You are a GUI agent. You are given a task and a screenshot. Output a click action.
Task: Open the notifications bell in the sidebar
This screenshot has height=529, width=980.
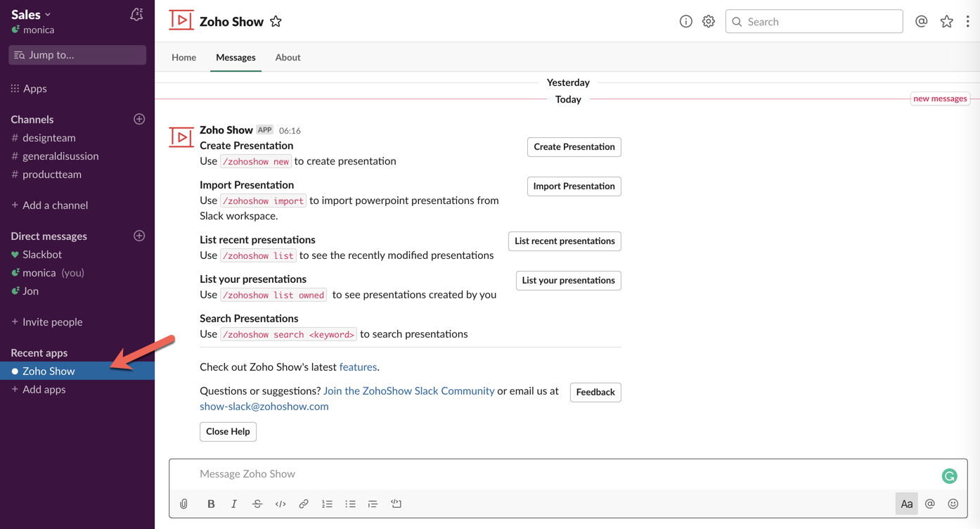136,15
